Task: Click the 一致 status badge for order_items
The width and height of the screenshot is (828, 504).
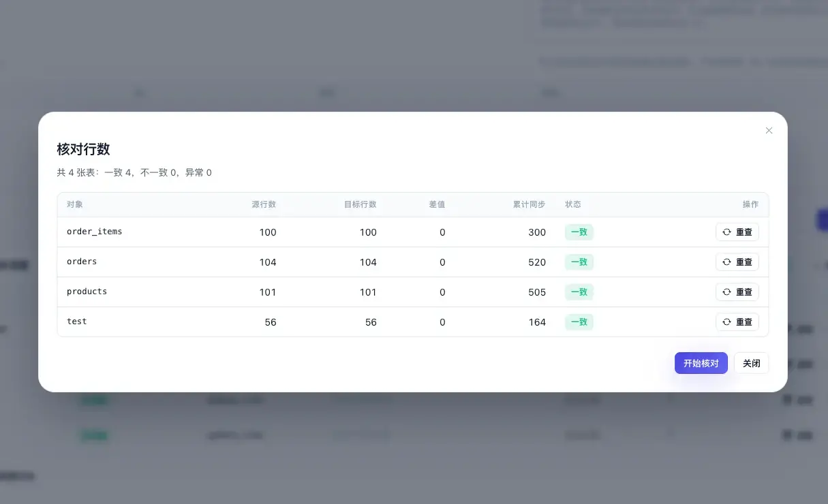Action: point(579,232)
